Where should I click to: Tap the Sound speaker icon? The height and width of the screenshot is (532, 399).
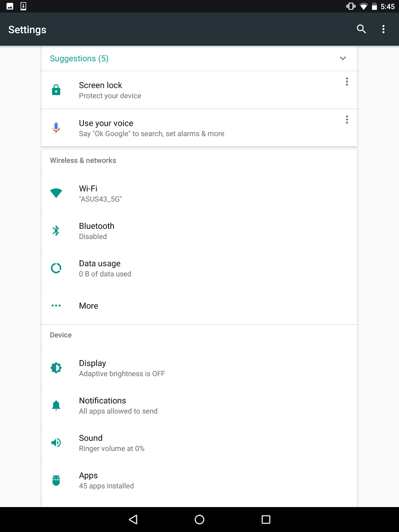(56, 443)
